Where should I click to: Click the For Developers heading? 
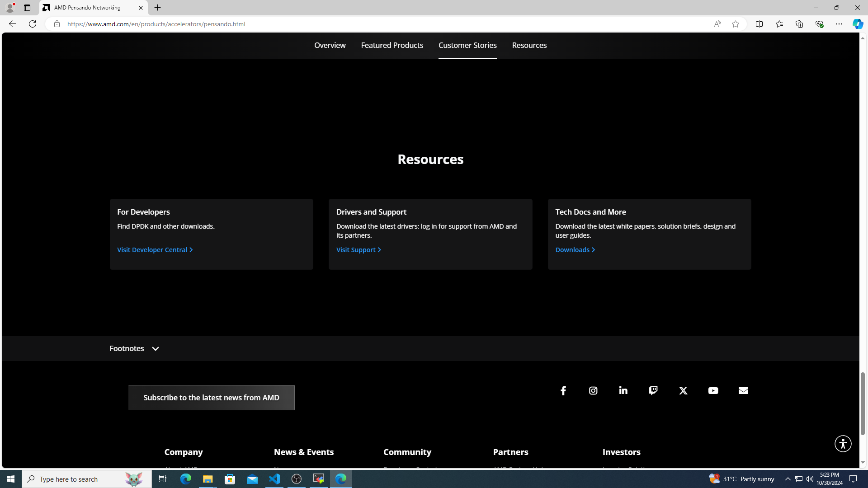[x=143, y=212]
